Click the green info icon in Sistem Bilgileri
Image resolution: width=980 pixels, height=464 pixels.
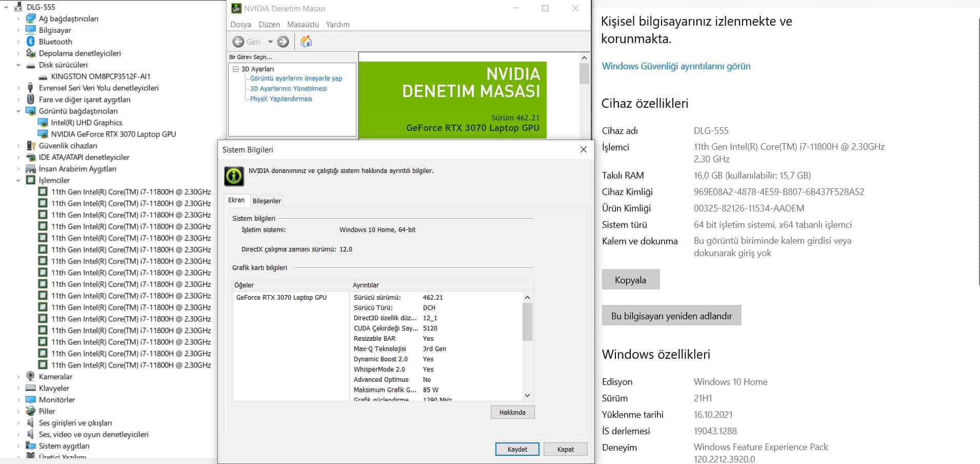click(x=234, y=176)
